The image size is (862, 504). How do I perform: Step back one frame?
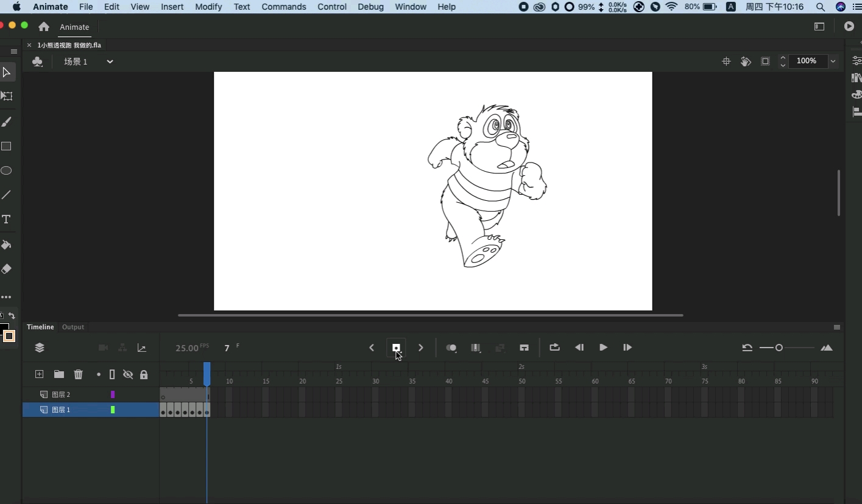(579, 348)
